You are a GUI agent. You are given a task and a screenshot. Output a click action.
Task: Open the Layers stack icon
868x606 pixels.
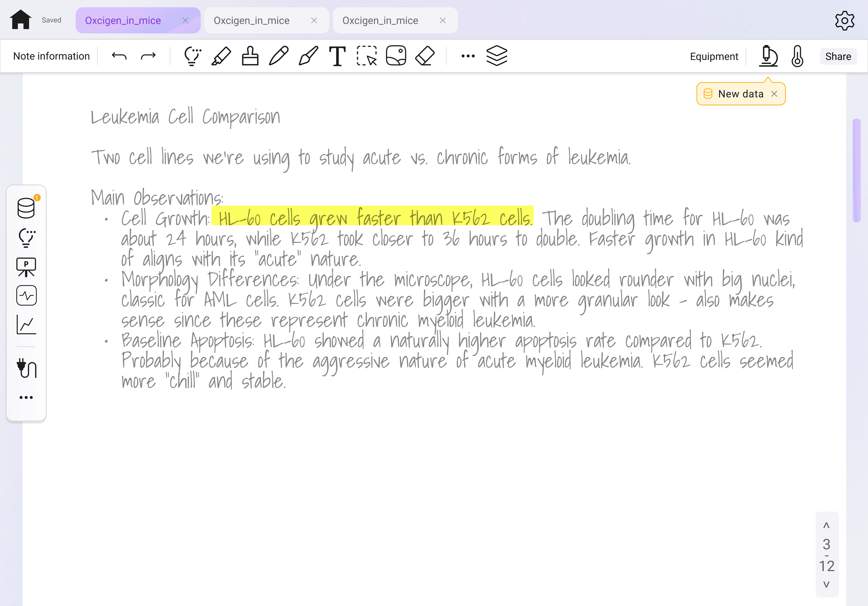click(497, 56)
